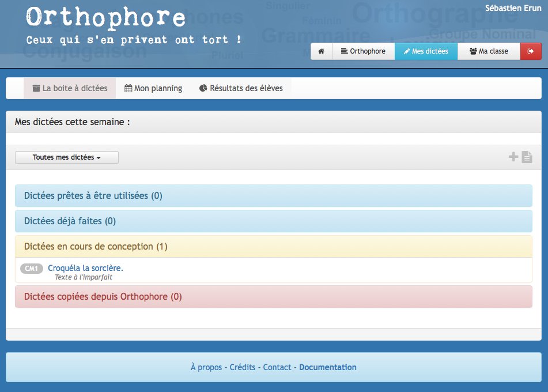Switch to Mon planning tab
Image resolution: width=548 pixels, height=392 pixels.
pos(153,88)
